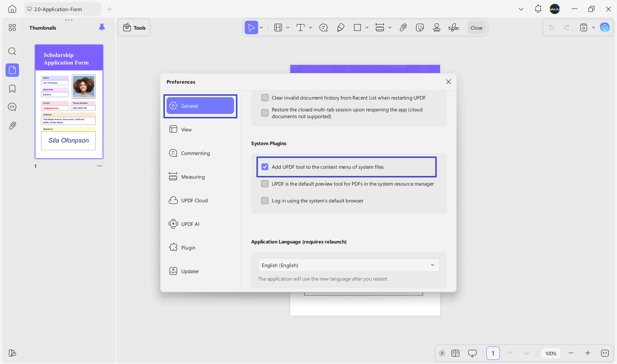Switch to Commenting preferences
This screenshot has height=364, width=617.
click(x=200, y=153)
